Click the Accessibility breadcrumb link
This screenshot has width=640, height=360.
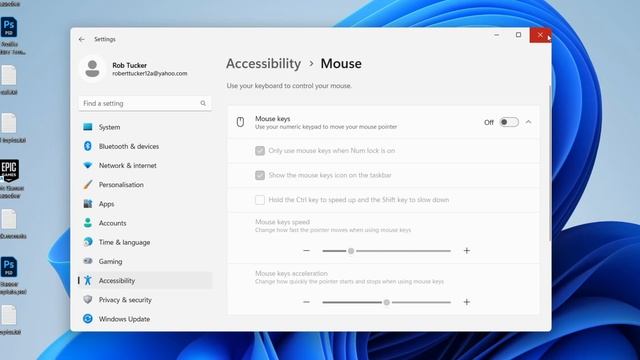tap(264, 64)
